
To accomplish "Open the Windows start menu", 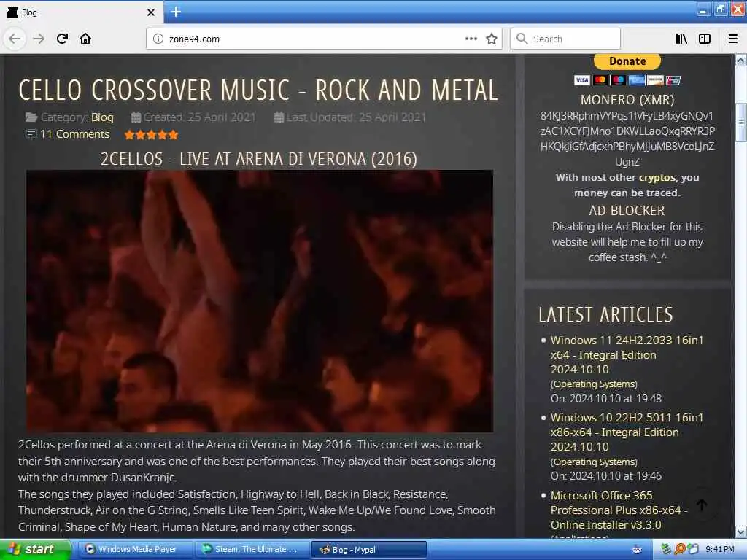I will click(35, 550).
